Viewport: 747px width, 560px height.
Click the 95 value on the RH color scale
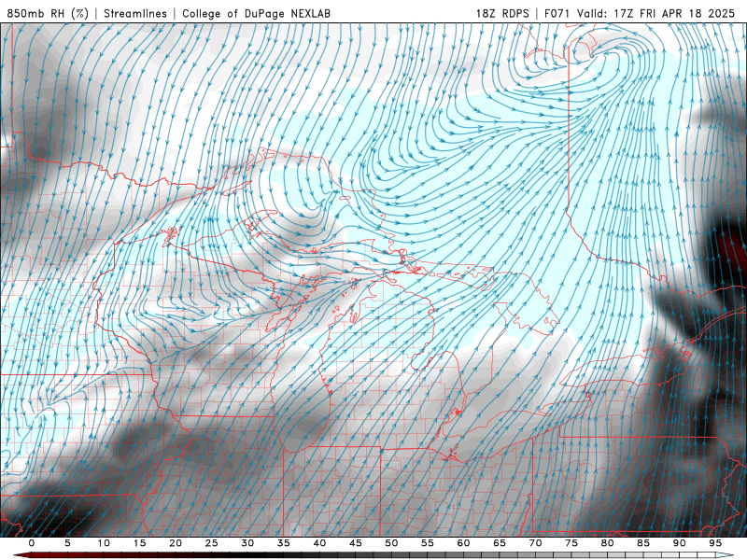tap(715, 543)
